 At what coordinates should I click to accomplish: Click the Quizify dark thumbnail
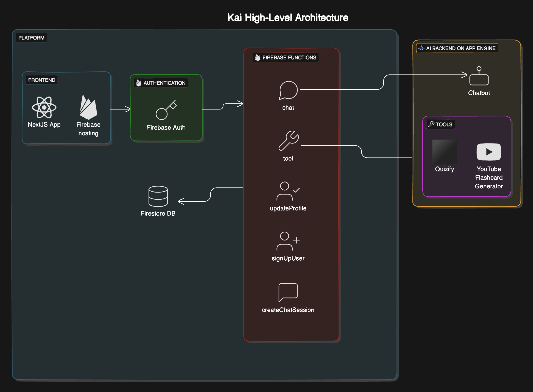pyautogui.click(x=444, y=152)
